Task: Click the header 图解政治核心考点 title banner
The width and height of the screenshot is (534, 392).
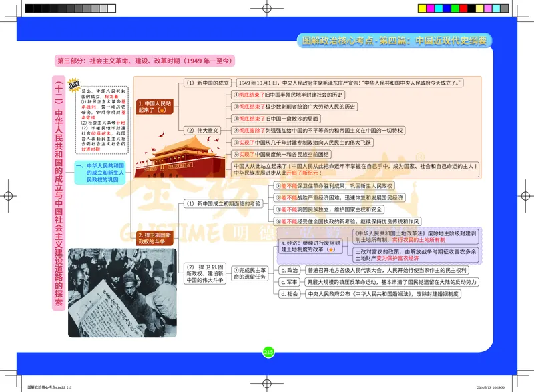Action: pyautogui.click(x=396, y=41)
